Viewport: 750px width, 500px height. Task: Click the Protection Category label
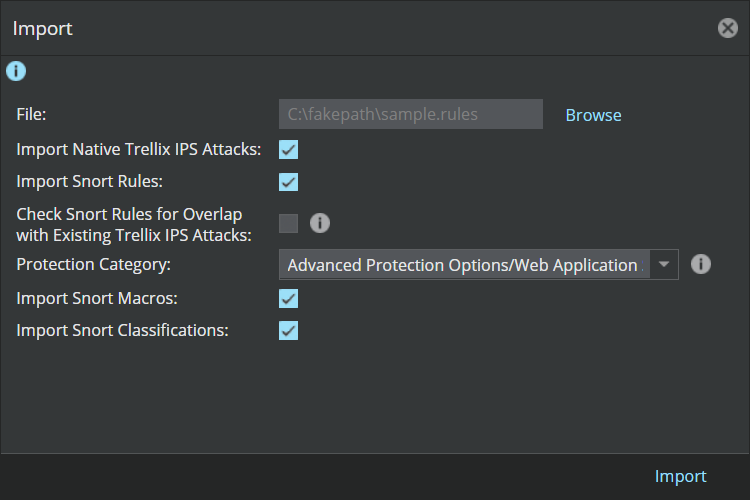coord(93,265)
